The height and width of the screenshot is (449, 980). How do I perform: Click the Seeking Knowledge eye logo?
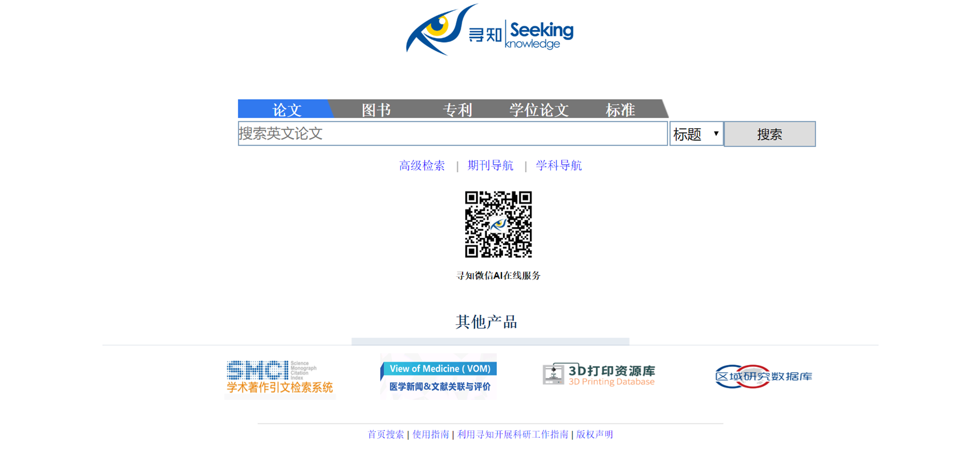click(490, 31)
